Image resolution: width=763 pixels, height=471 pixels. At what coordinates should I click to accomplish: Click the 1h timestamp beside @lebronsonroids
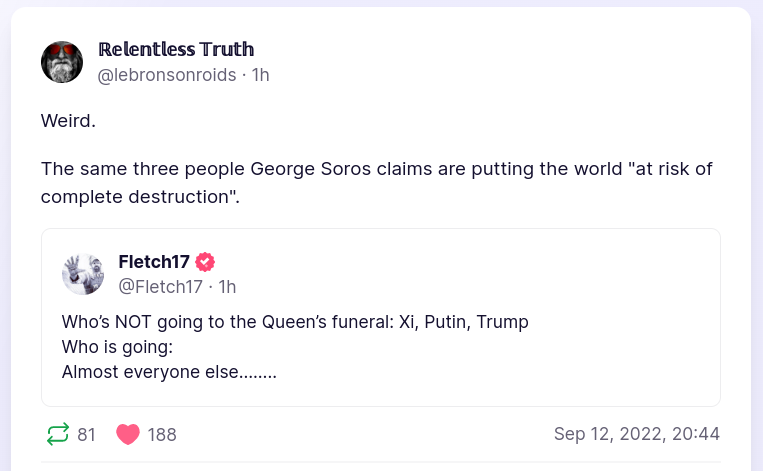point(260,75)
